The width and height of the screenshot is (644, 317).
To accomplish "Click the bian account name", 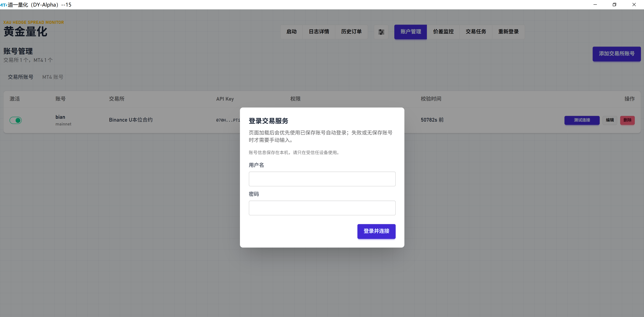I will coord(60,117).
